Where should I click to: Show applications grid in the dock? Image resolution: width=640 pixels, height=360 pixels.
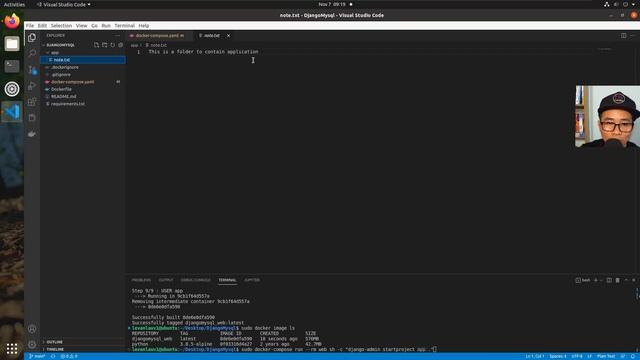12,349
